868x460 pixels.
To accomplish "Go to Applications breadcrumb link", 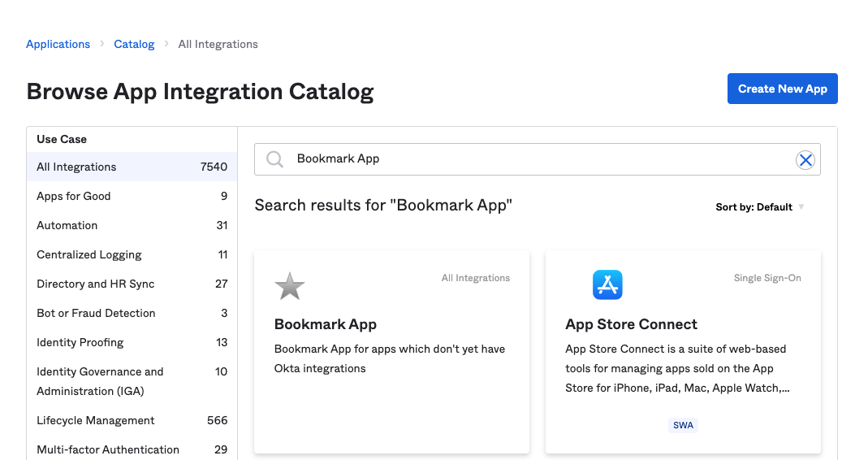I will [x=58, y=45].
